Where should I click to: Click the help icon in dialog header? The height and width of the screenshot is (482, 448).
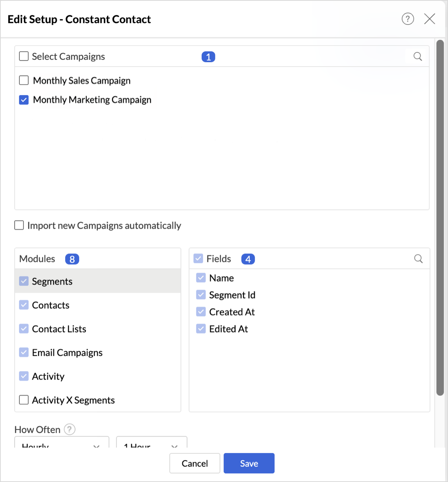[408, 19]
